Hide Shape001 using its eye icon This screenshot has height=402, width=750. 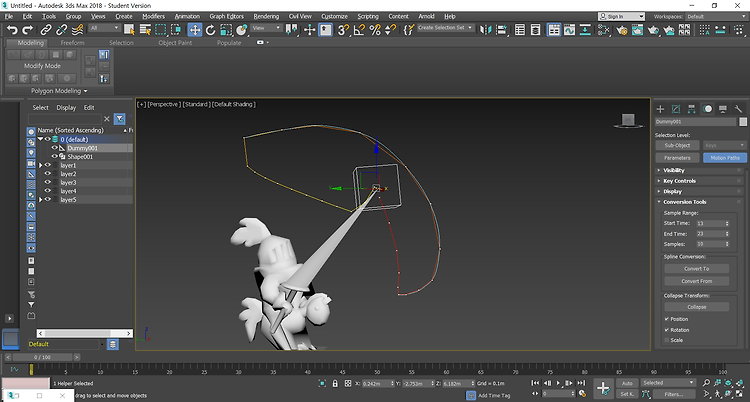point(55,156)
